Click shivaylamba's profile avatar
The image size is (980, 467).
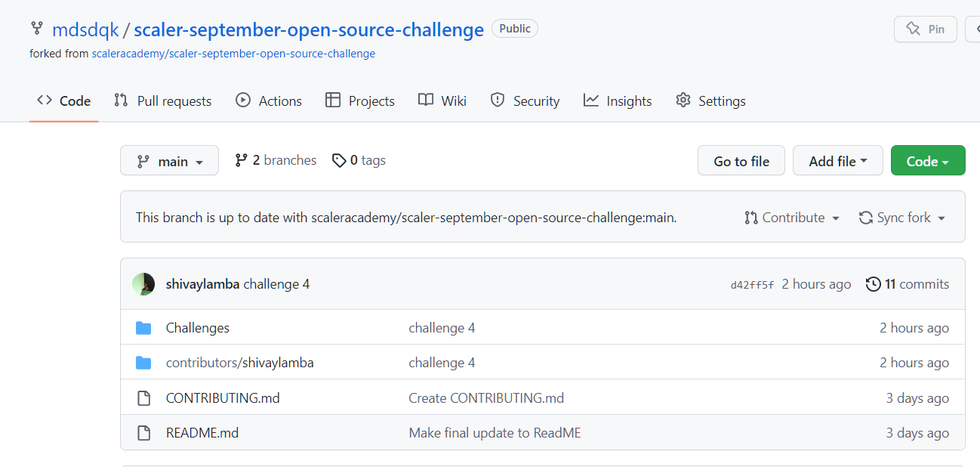click(x=144, y=283)
